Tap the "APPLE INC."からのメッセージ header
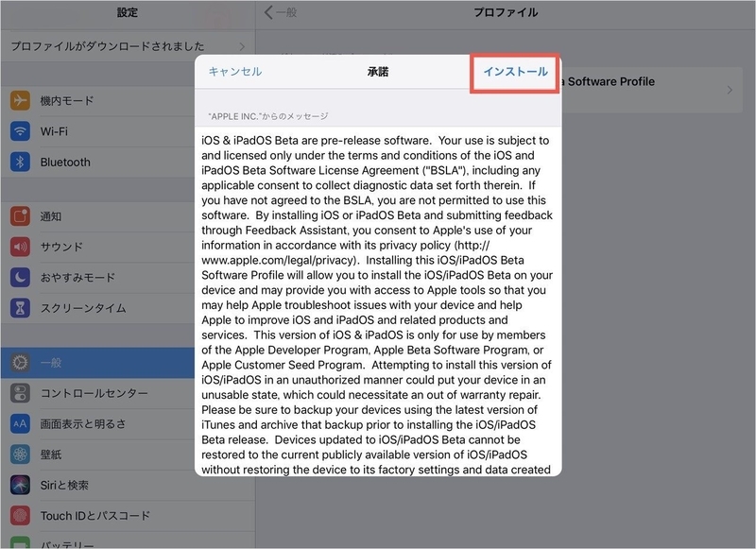The image size is (756, 549). [x=268, y=116]
